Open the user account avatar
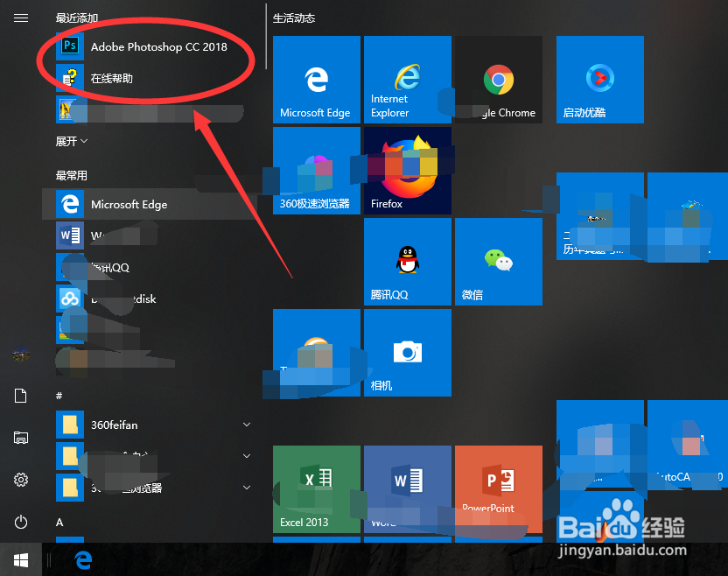 (x=21, y=355)
